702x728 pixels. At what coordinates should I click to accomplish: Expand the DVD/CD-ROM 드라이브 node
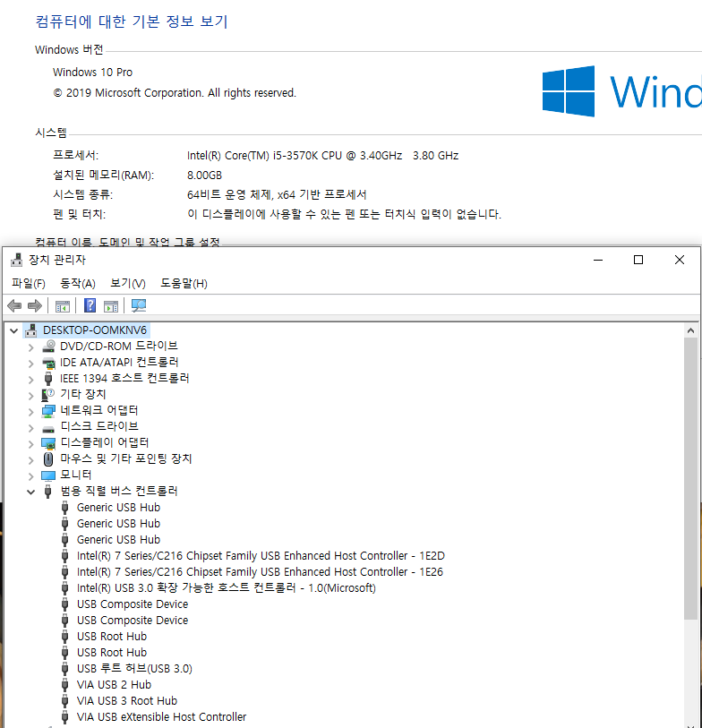31,347
